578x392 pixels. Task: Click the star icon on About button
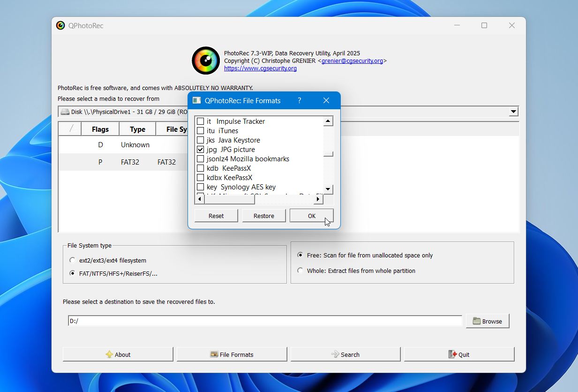click(109, 354)
